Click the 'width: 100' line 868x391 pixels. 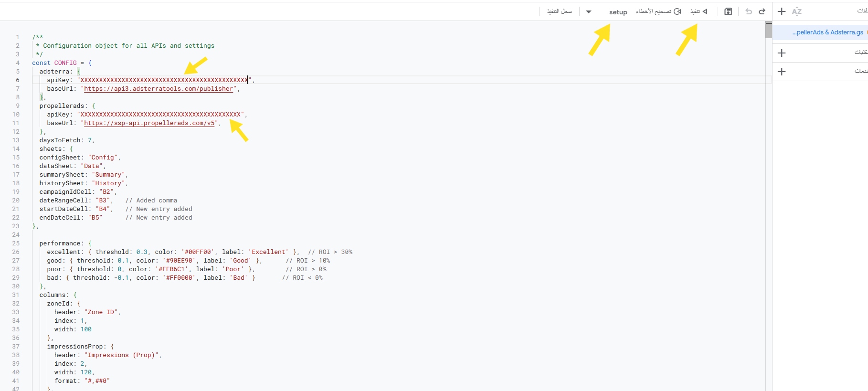point(73,329)
